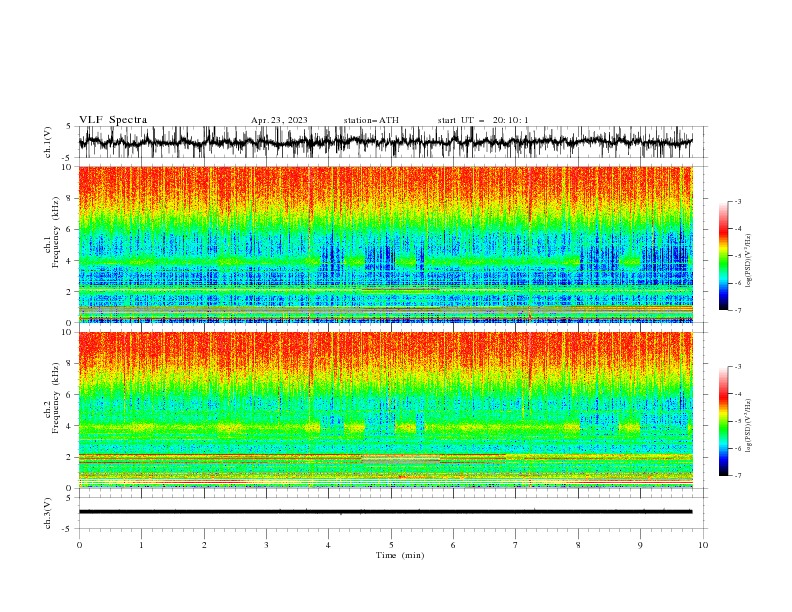Click the color scale bar beside ch.1 spectrogram

point(723,256)
